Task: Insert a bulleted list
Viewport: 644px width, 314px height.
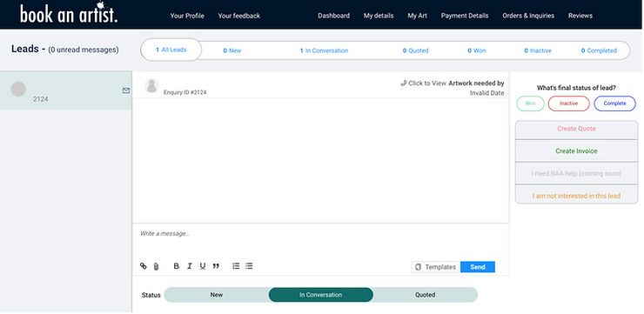Action: [249, 266]
